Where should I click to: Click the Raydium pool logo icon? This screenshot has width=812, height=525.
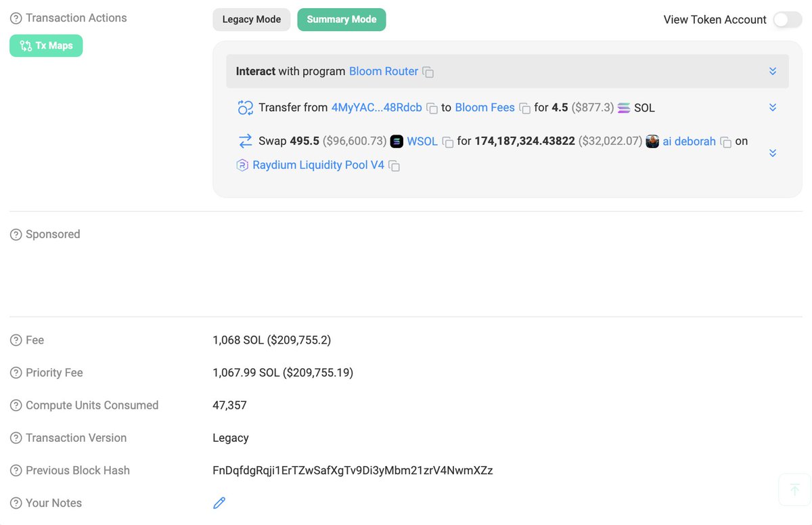coord(242,165)
